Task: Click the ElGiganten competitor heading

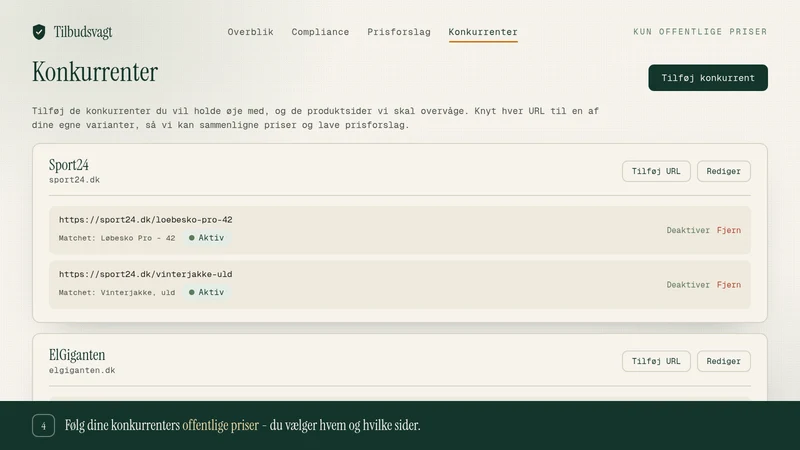Action: point(77,355)
